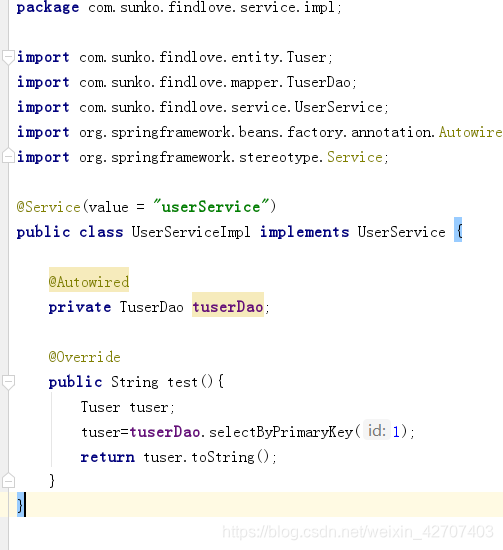Click UserService interface name after implements

pyautogui.click(x=401, y=232)
